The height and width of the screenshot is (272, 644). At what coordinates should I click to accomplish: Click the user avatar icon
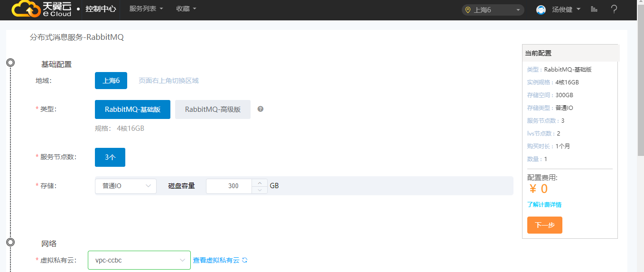(541, 9)
